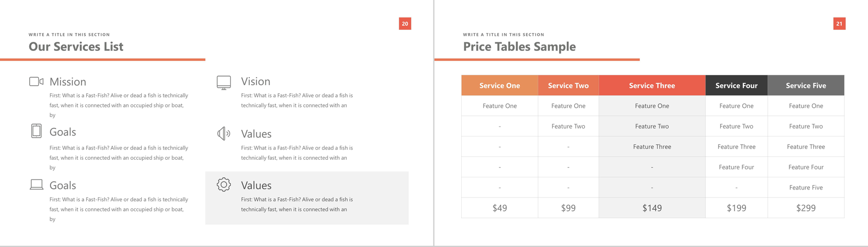This screenshot has height=247, width=868.
Task: Select the Service One column header
Action: 500,86
